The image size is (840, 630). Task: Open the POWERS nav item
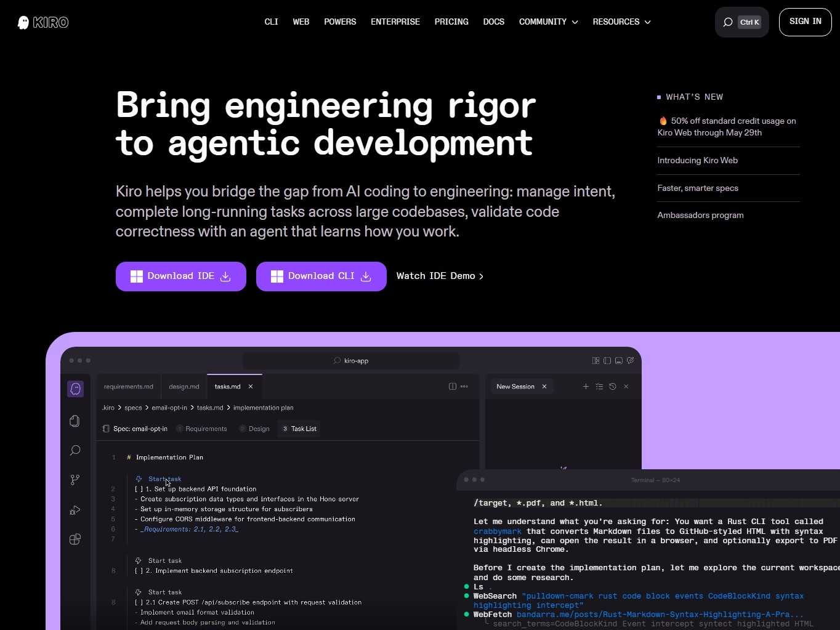340,22
